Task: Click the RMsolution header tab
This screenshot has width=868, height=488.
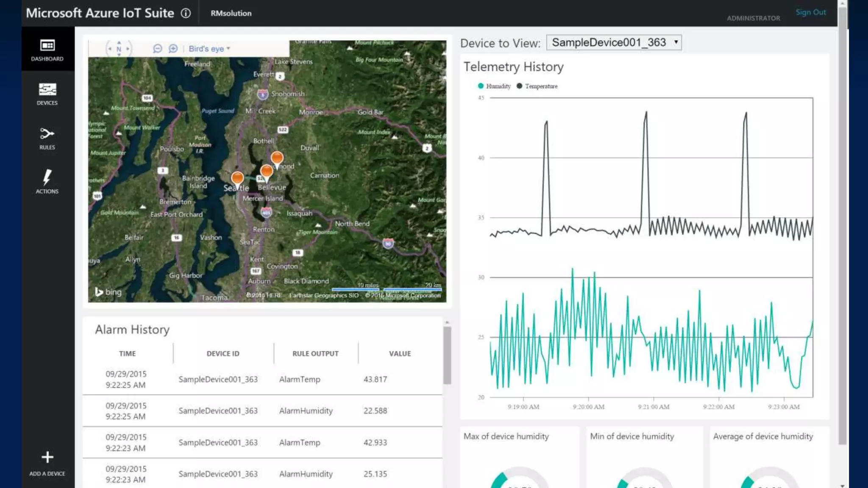Action: click(x=231, y=13)
